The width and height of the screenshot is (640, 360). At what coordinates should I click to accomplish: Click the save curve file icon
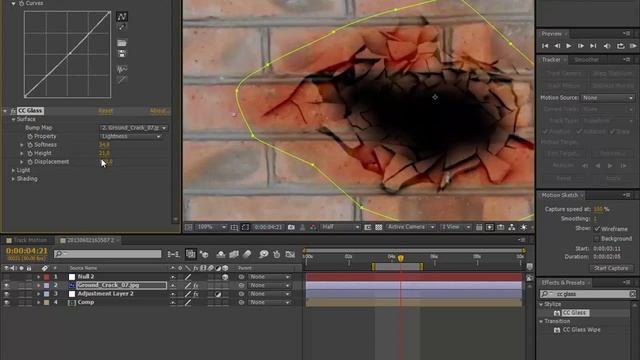pos(122,53)
